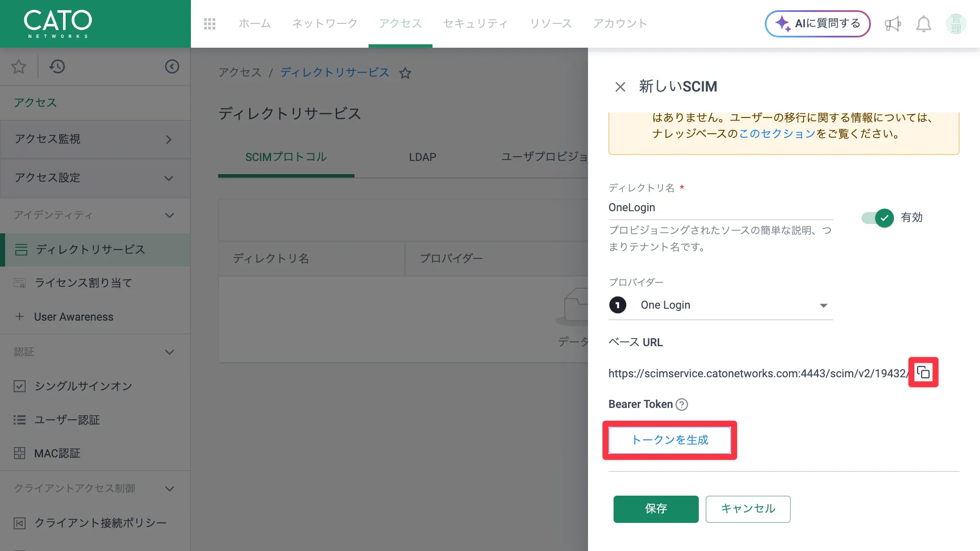Open the このセクション knowledge base link

[x=777, y=134]
